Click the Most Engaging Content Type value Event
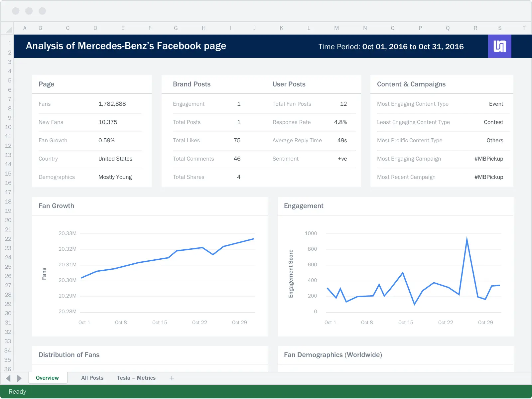The height and width of the screenshot is (399, 532). pos(496,104)
